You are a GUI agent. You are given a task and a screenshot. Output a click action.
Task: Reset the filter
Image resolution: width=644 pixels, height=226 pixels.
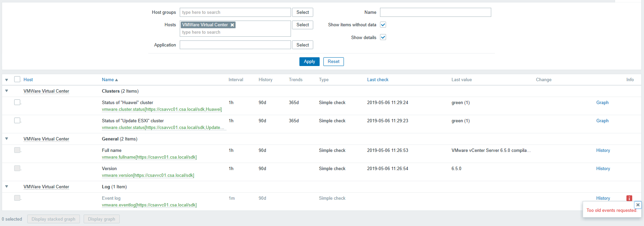[333, 62]
